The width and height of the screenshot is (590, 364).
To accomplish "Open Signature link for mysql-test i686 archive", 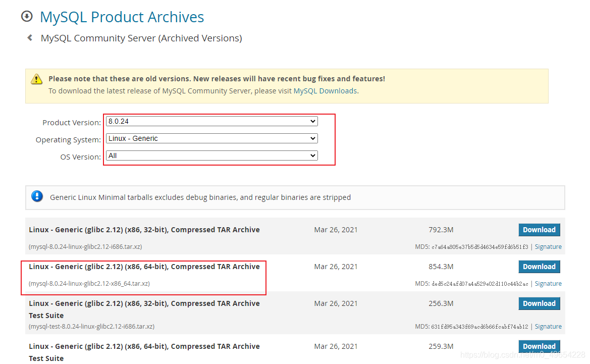I will point(548,326).
